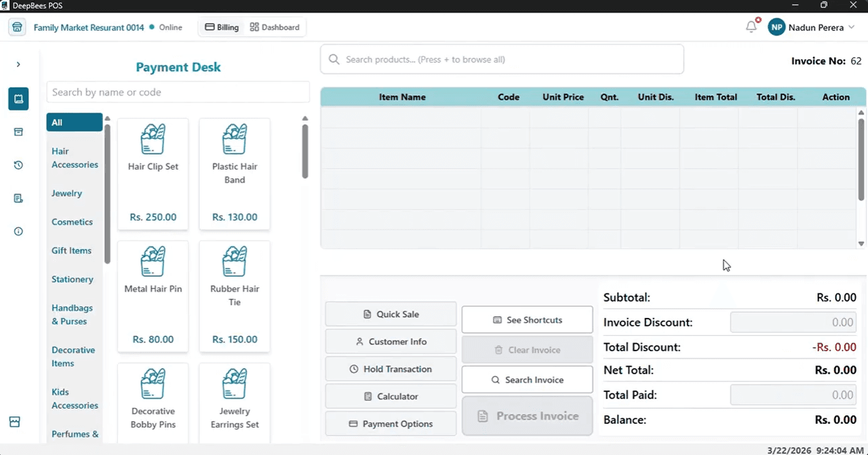This screenshot has height=455, width=868.
Task: Click Hold Transaction
Action: (x=391, y=369)
